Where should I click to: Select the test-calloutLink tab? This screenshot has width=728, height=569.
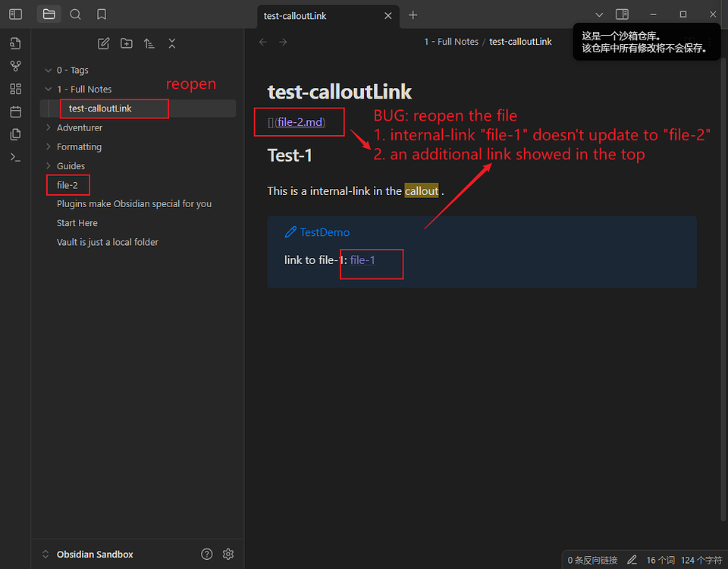(x=328, y=16)
